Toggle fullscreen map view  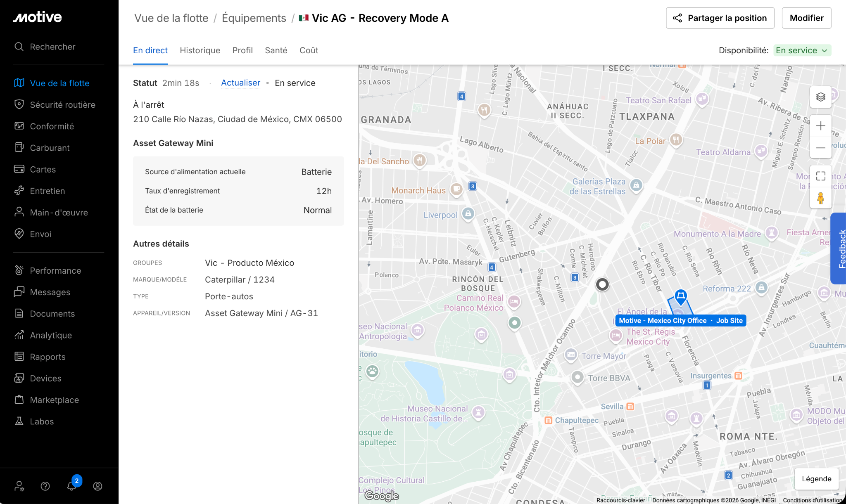point(820,176)
